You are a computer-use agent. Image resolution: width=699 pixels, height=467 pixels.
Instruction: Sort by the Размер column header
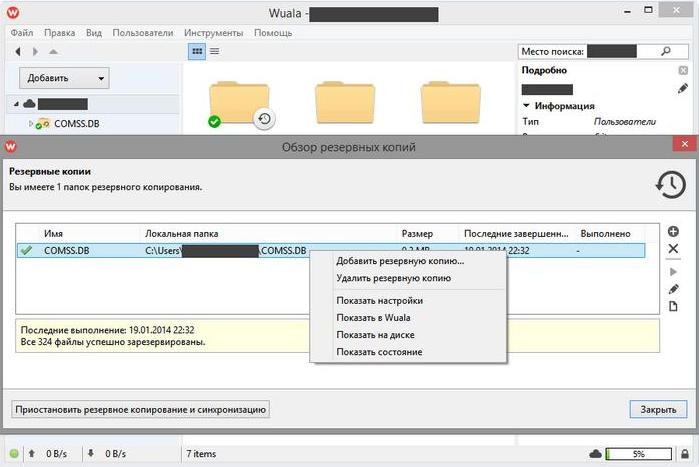click(x=417, y=234)
